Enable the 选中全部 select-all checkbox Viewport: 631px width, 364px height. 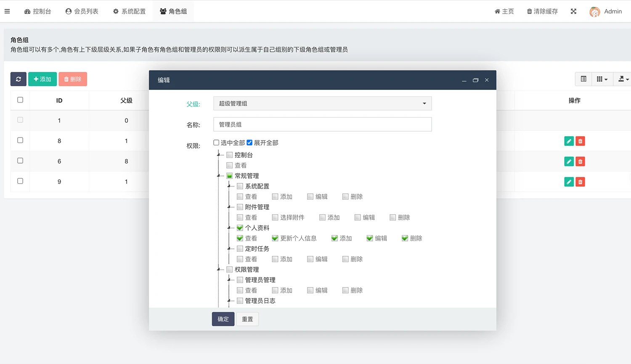pyautogui.click(x=216, y=142)
